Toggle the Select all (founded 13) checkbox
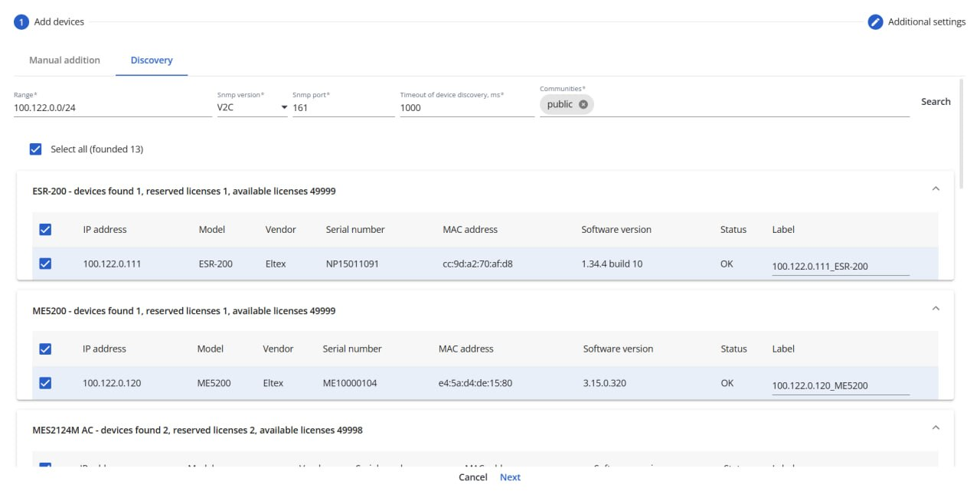Image resolution: width=980 pixels, height=501 pixels. click(x=35, y=149)
